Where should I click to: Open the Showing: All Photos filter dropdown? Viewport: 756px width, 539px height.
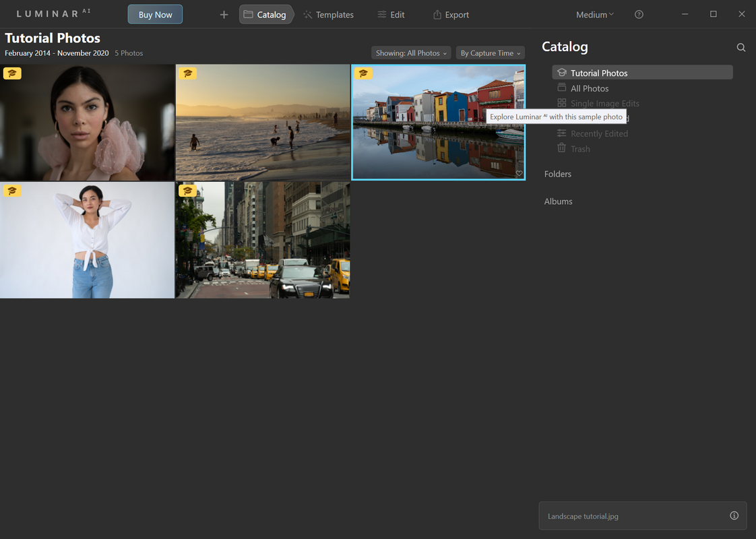[x=411, y=53]
